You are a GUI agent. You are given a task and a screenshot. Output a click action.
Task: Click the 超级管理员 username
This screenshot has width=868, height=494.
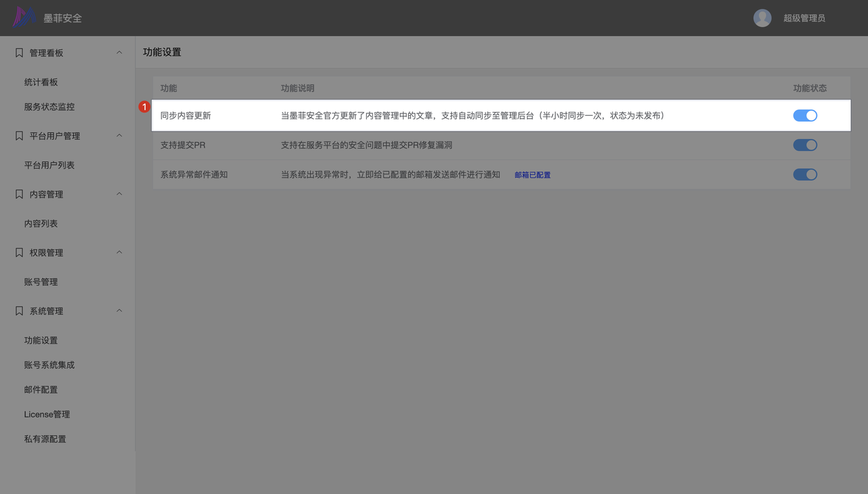[804, 18]
